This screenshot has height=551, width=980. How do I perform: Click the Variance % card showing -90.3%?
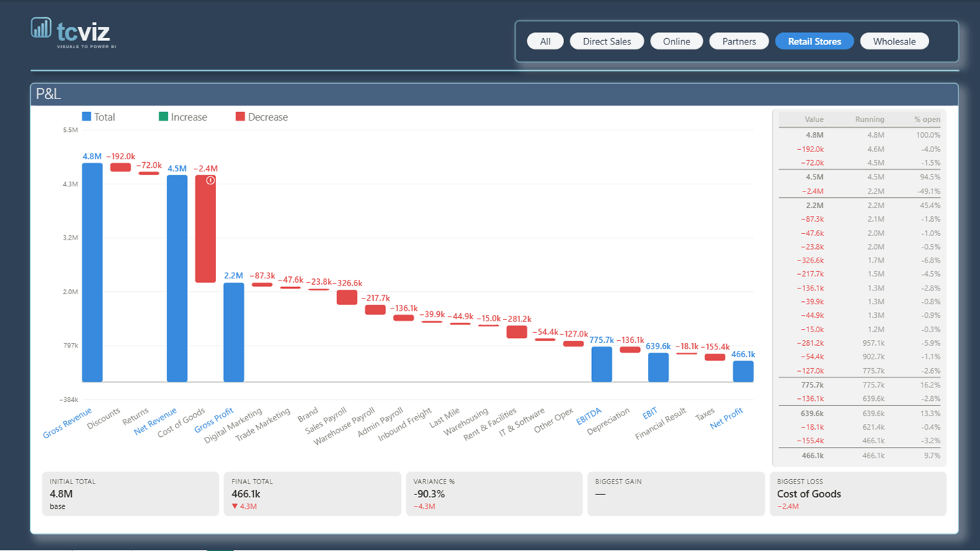click(x=494, y=494)
